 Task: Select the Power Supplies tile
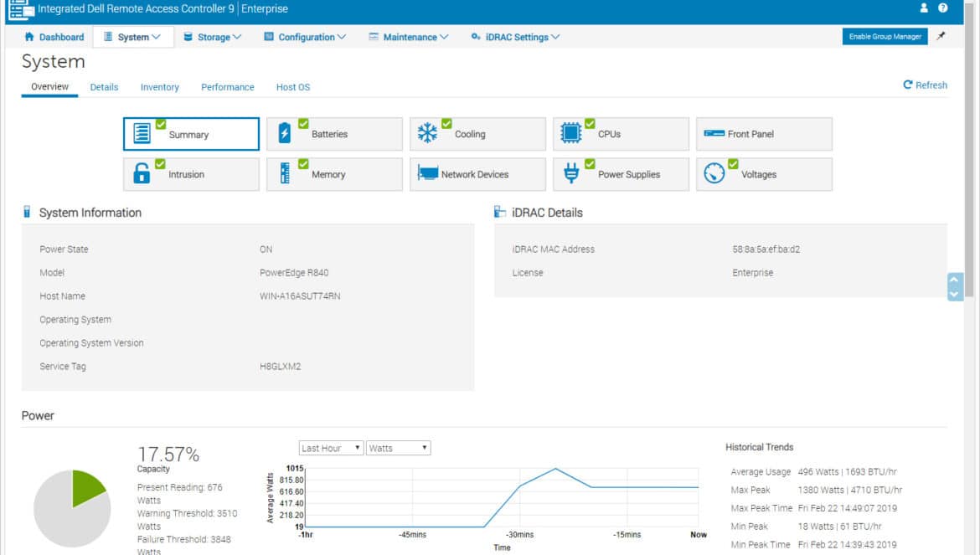click(x=621, y=174)
